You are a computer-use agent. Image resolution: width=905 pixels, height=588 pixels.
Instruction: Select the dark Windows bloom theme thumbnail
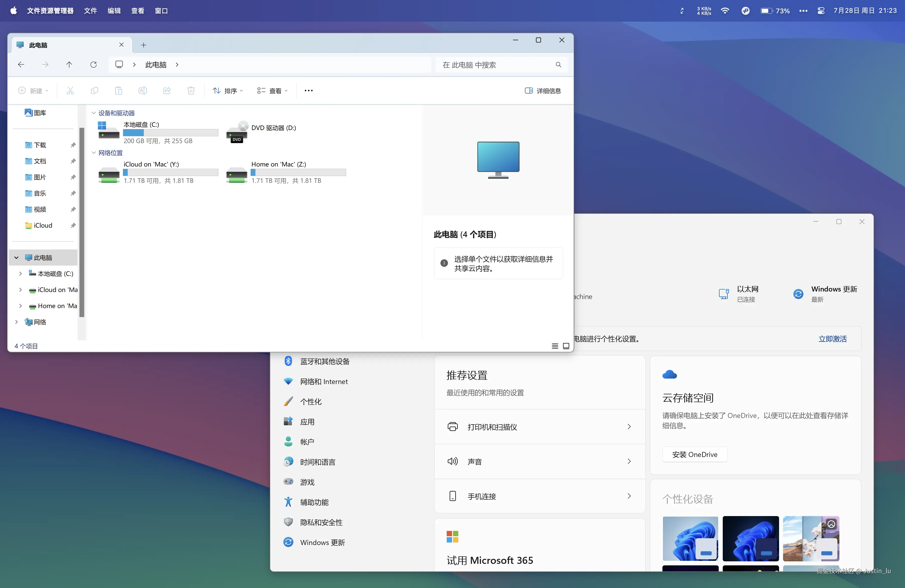coord(750,538)
